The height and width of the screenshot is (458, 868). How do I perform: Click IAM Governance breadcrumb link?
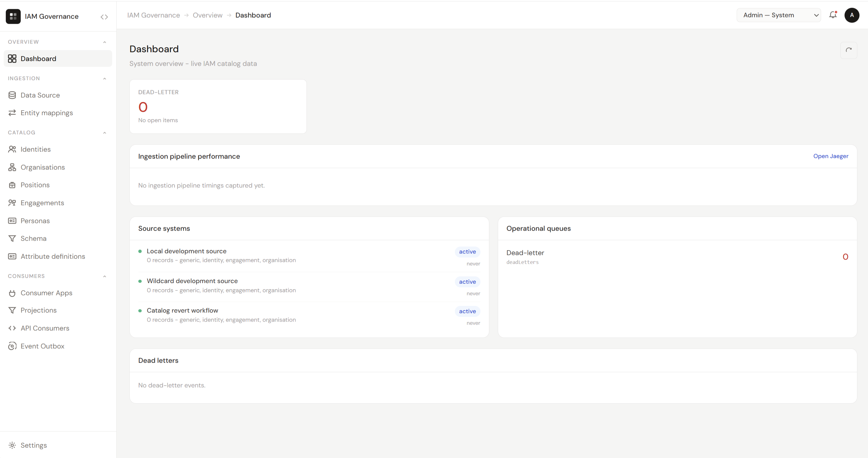coord(153,15)
